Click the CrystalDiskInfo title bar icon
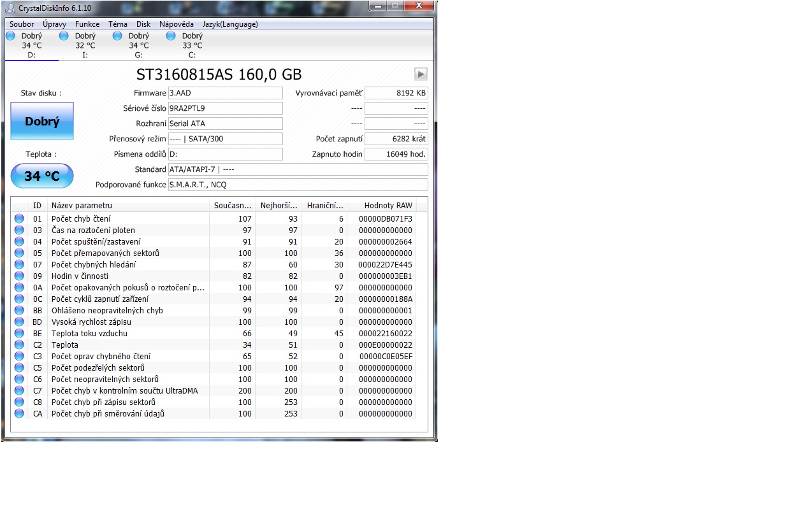 click(10, 7)
